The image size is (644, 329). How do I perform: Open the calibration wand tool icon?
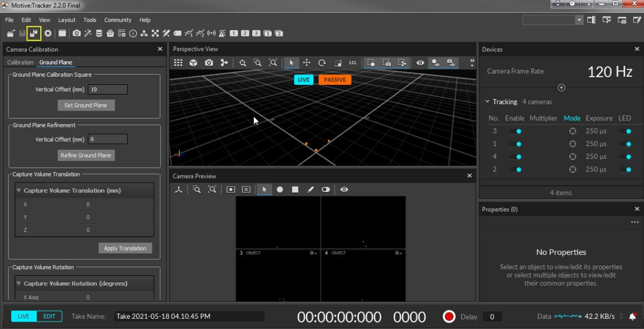click(87, 33)
